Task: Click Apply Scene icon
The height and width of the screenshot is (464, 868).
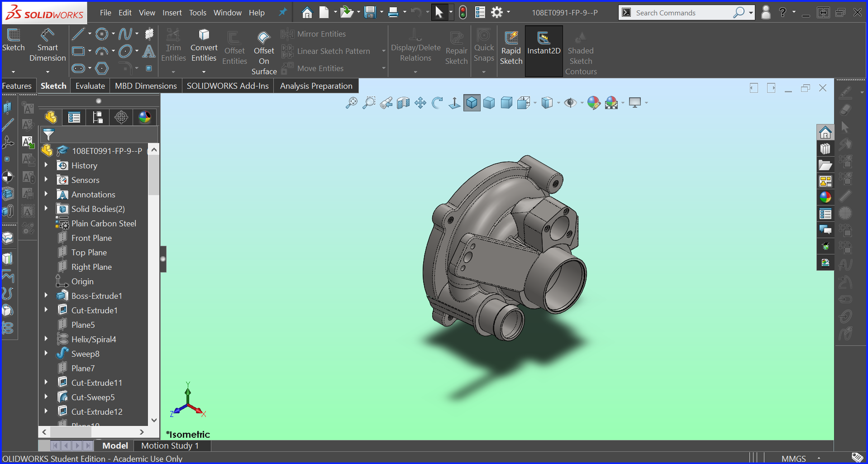Action: [611, 103]
